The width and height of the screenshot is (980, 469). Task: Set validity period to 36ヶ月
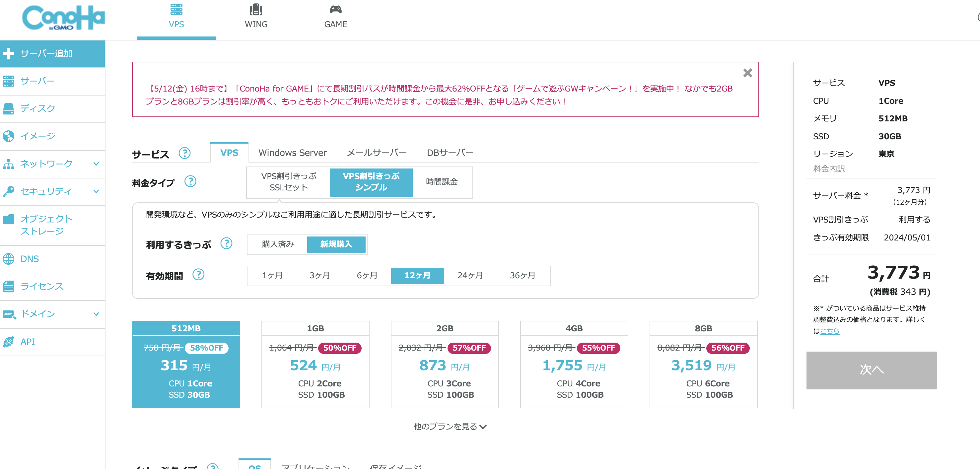(x=523, y=275)
